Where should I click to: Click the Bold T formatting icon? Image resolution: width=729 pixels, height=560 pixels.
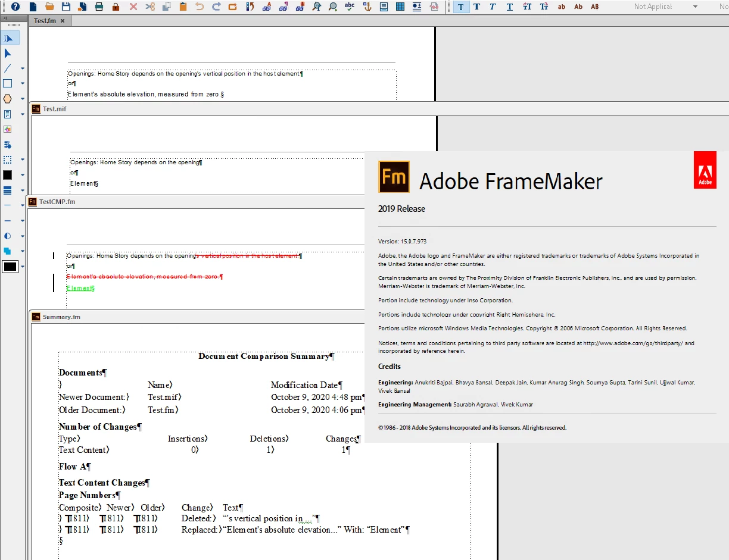pyautogui.click(x=476, y=7)
